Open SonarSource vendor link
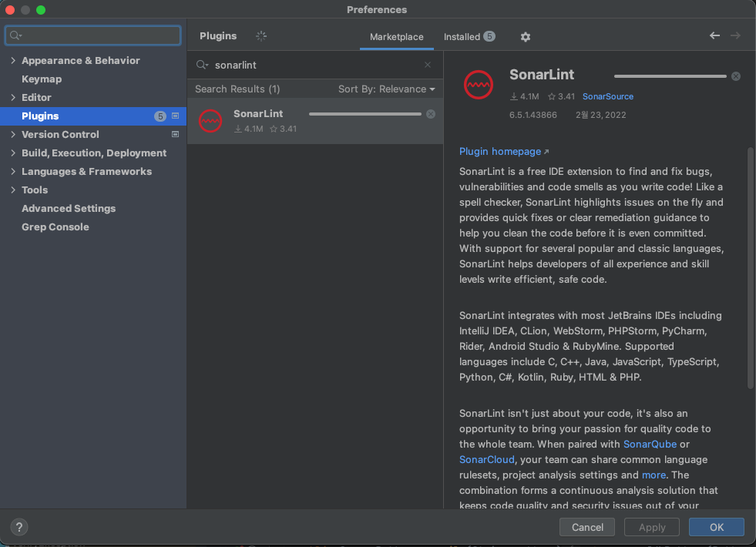This screenshot has width=756, height=547. click(607, 96)
